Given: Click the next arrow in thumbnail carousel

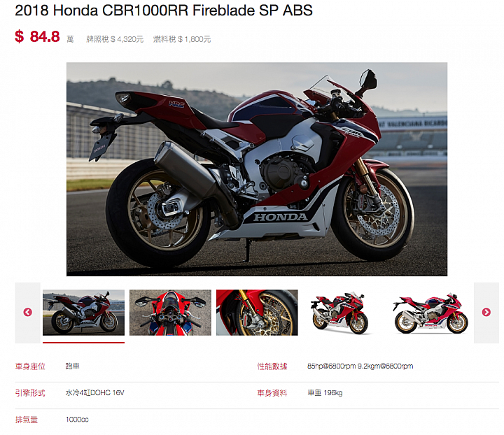Looking at the screenshot, I should coord(486,313).
